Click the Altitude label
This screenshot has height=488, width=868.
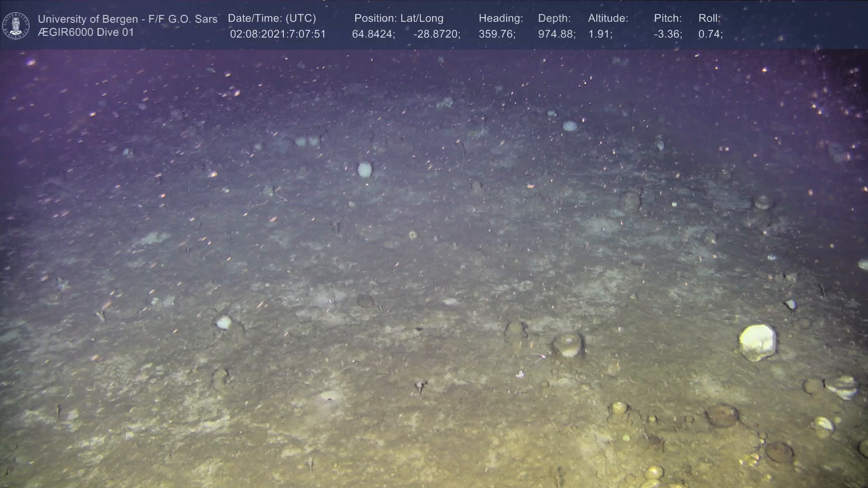[608, 19]
